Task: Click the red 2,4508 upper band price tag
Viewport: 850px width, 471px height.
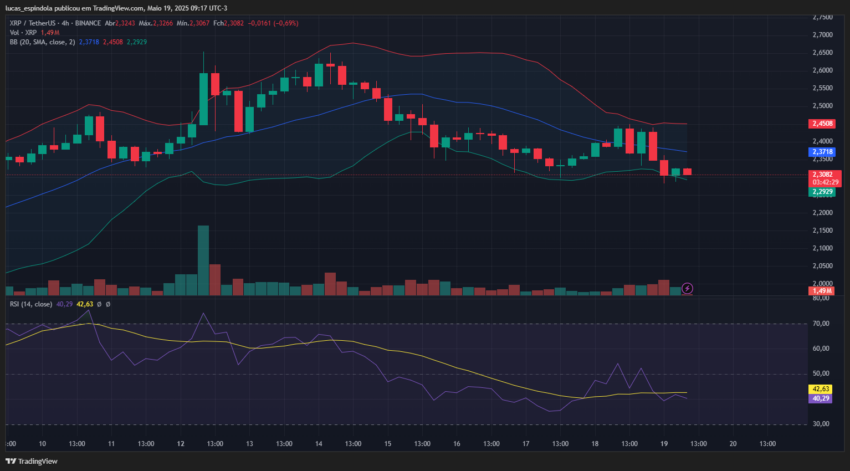Action: (x=822, y=124)
